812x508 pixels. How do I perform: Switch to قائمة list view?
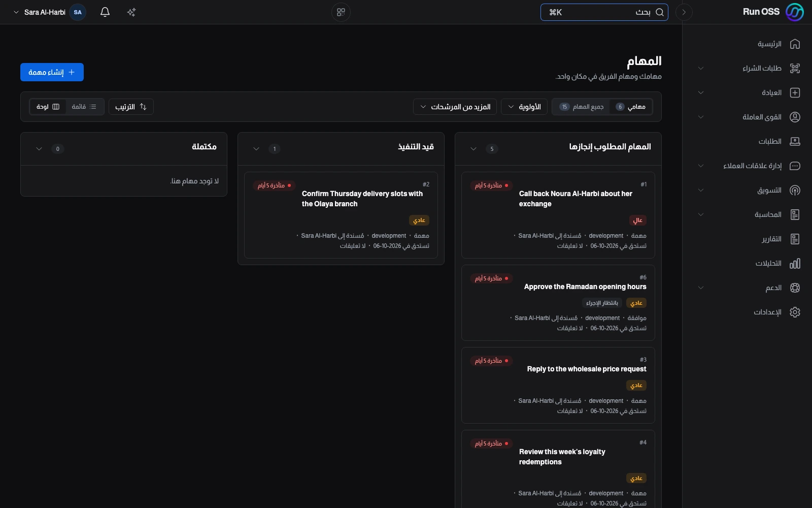click(x=84, y=107)
